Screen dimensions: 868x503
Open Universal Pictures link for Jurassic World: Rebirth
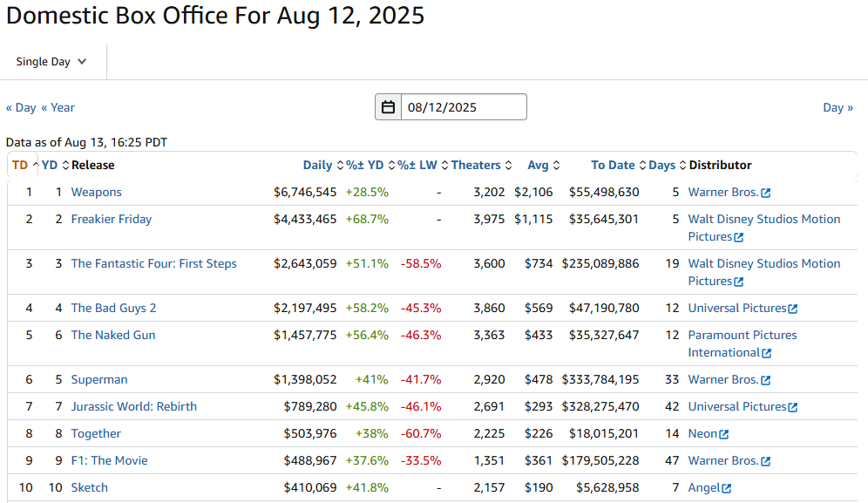[x=737, y=406]
